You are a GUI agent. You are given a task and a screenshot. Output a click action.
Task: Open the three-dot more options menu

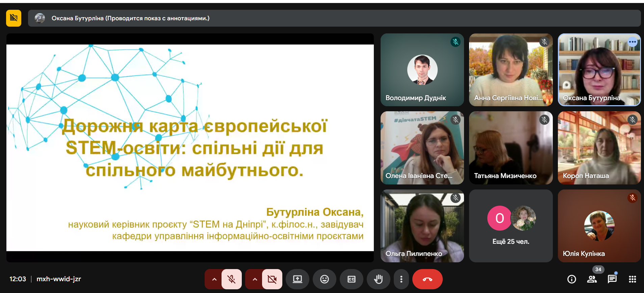click(x=401, y=279)
